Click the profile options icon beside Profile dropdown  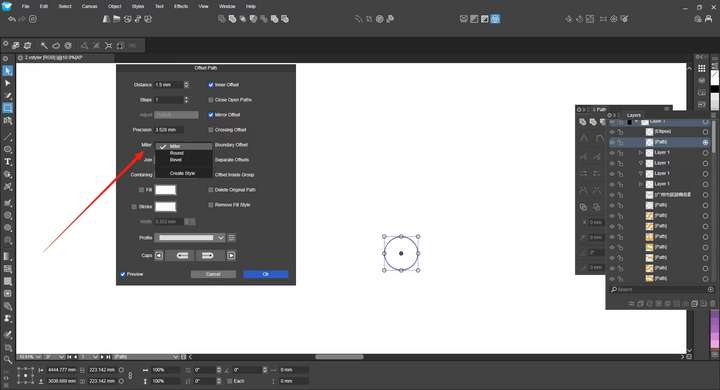[x=231, y=237]
